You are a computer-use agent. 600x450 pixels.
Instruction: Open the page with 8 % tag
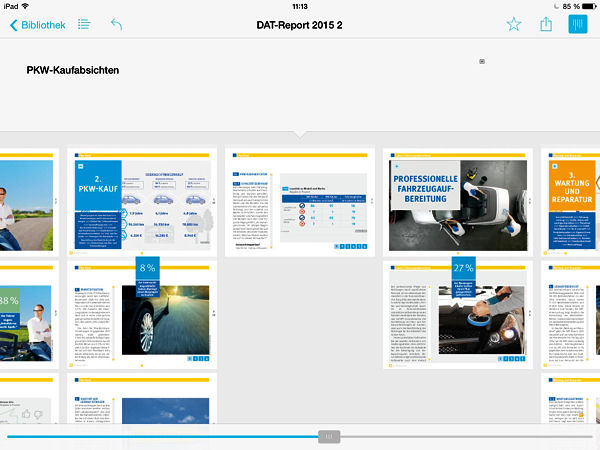(142, 315)
